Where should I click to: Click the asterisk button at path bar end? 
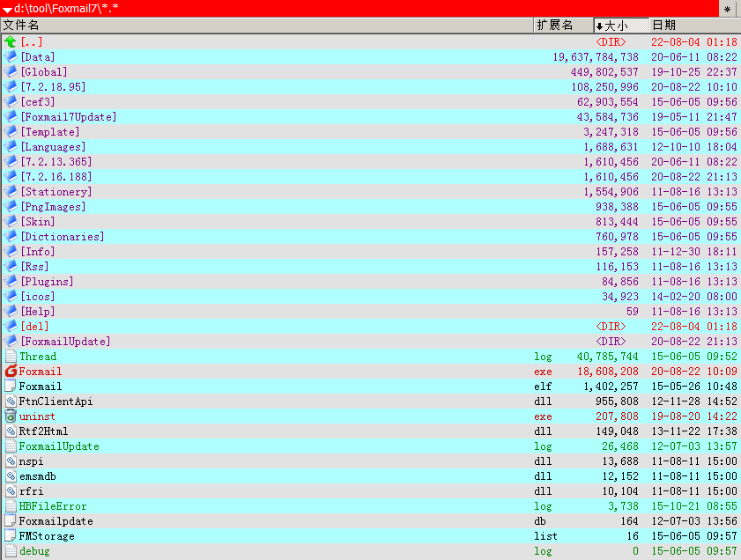727,9
